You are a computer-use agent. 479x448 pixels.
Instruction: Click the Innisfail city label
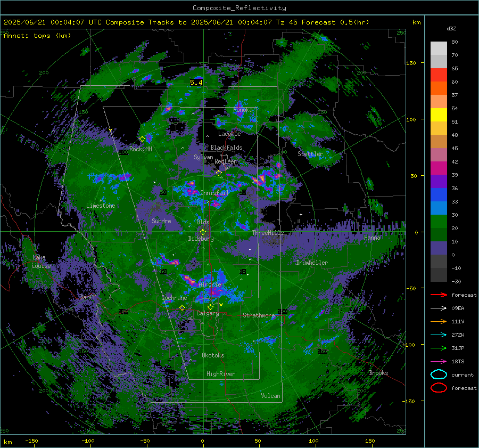pos(214,193)
